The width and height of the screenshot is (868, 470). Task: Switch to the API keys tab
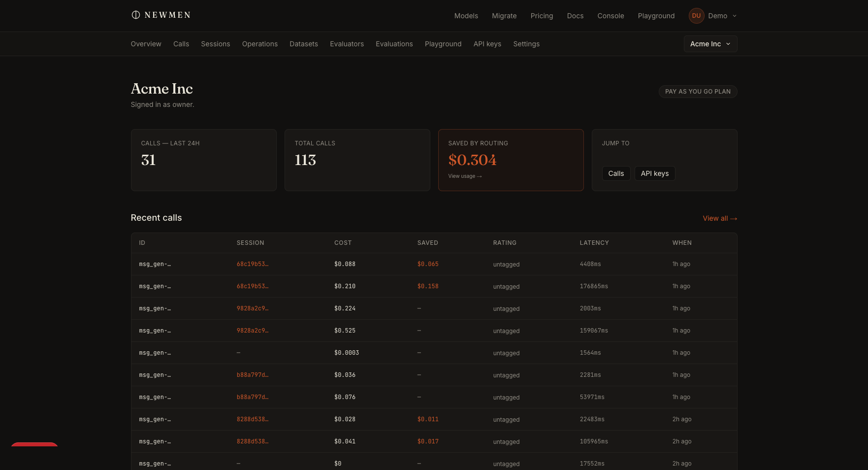point(487,44)
